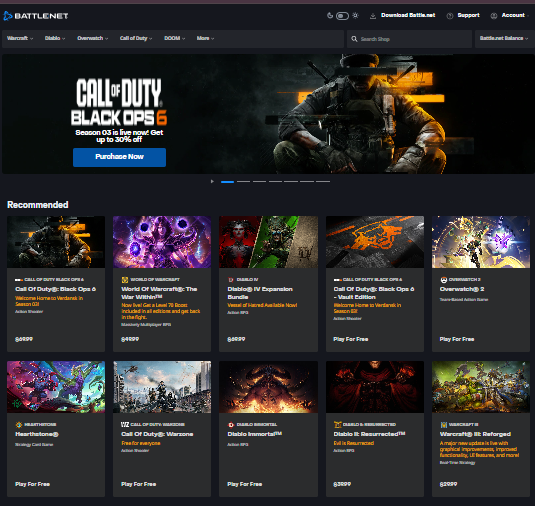The height and width of the screenshot is (506, 535).
Task: Click the Hearthstone game logo icon
Action: click(19, 424)
